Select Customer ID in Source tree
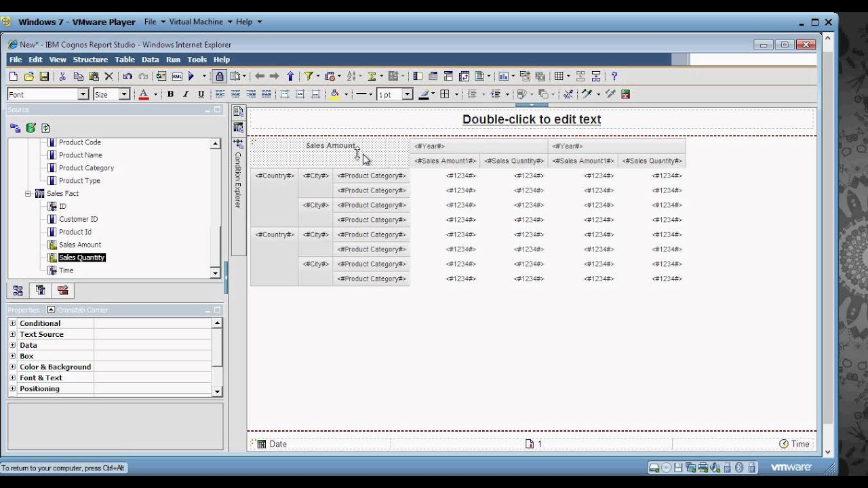This screenshot has width=868, height=488. 78,219
